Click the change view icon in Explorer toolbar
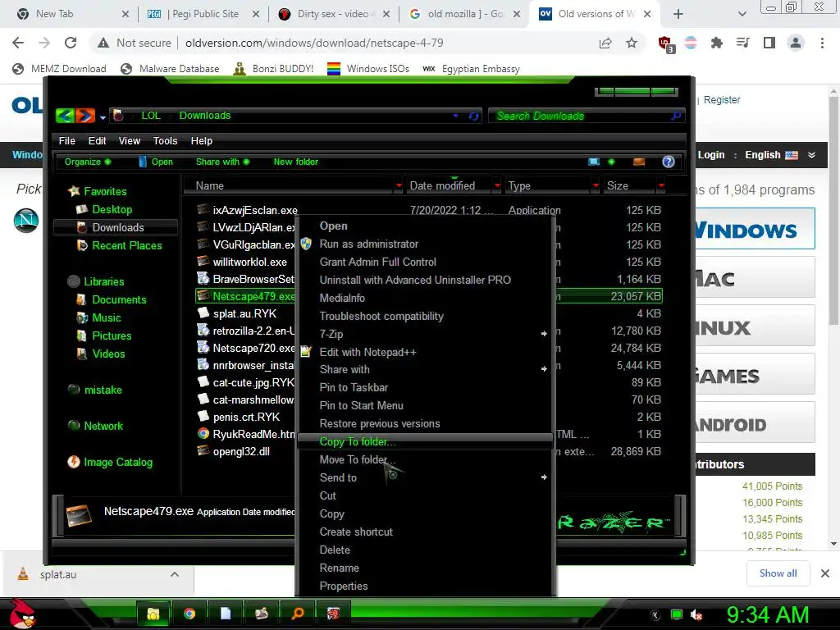This screenshot has width=840, height=630. pos(594,162)
